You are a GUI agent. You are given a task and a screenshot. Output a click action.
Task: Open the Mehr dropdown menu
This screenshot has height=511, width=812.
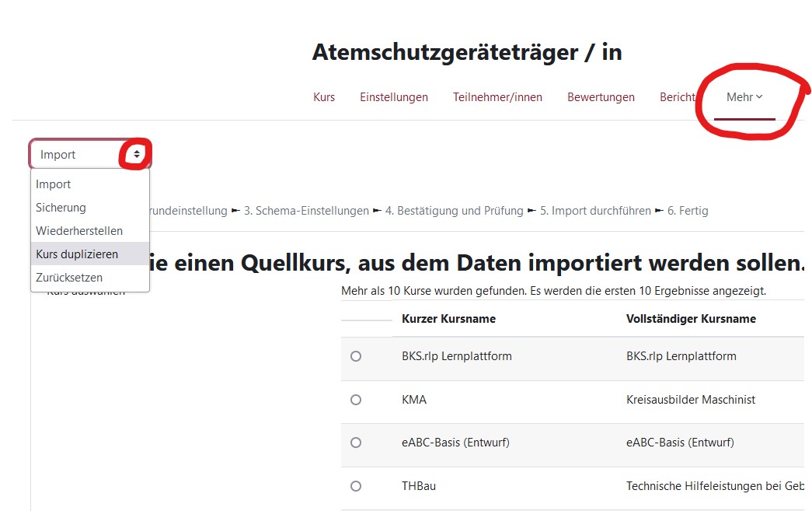[x=744, y=97]
